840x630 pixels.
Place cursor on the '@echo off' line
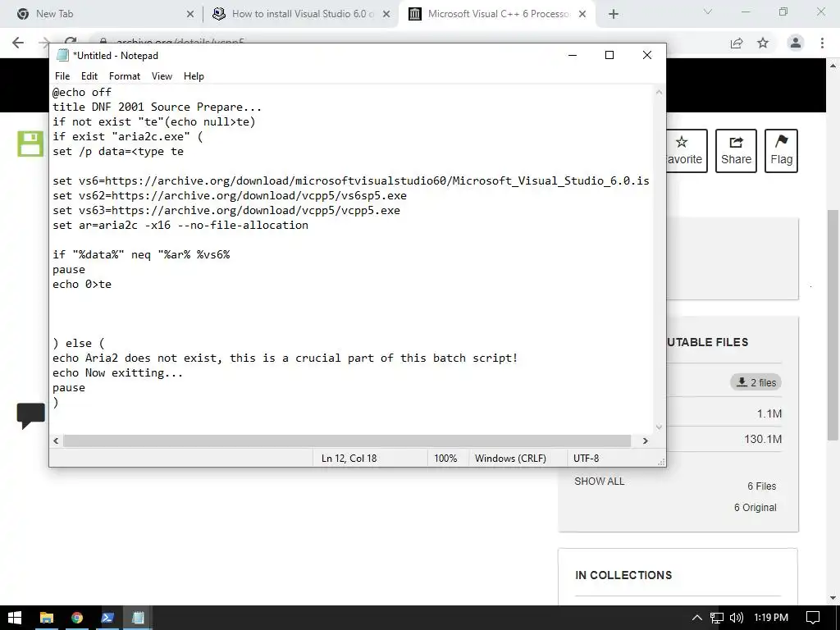(x=82, y=92)
